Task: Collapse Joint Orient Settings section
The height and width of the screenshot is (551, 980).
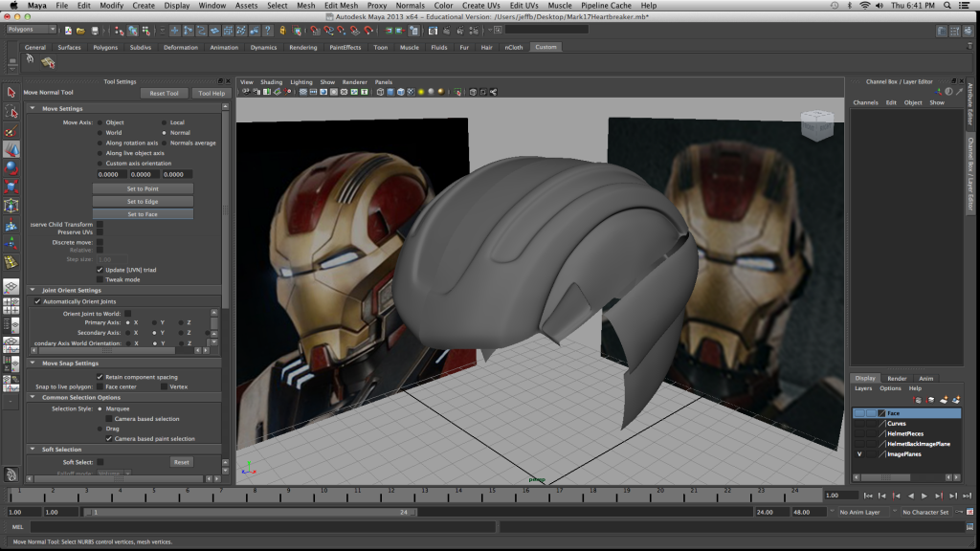Action: 33,290
